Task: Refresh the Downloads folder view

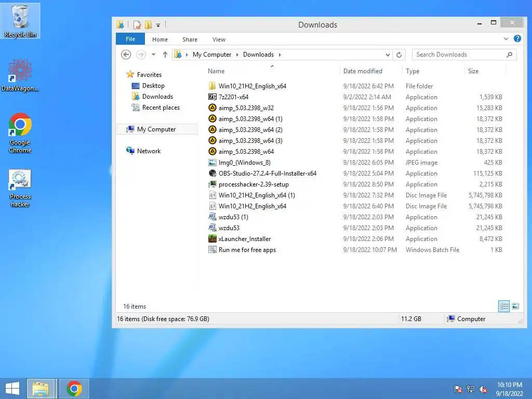Action: click(399, 55)
